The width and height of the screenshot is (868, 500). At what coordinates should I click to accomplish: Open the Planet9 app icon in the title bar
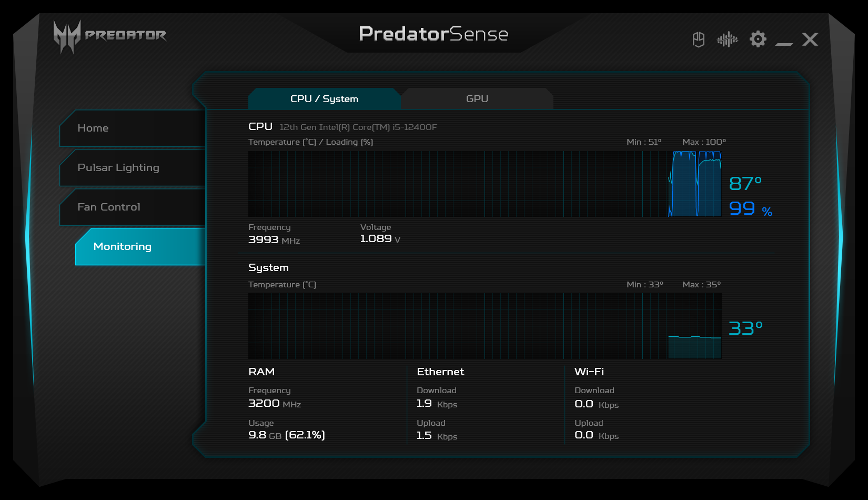tap(698, 39)
